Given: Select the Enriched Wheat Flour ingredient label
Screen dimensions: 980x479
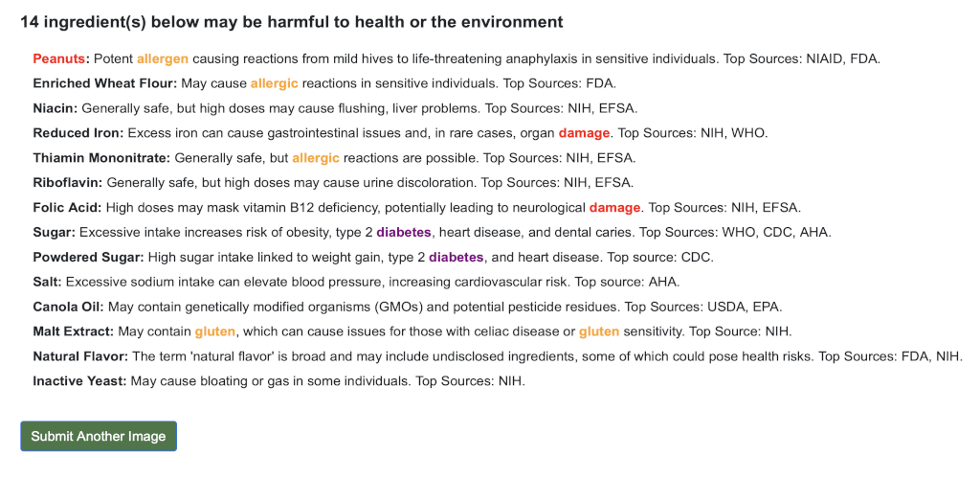Looking at the screenshot, I should coord(104,83).
